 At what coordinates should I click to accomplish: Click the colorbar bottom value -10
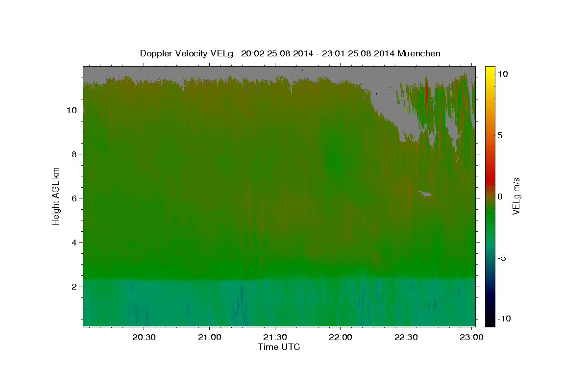pyautogui.click(x=504, y=319)
